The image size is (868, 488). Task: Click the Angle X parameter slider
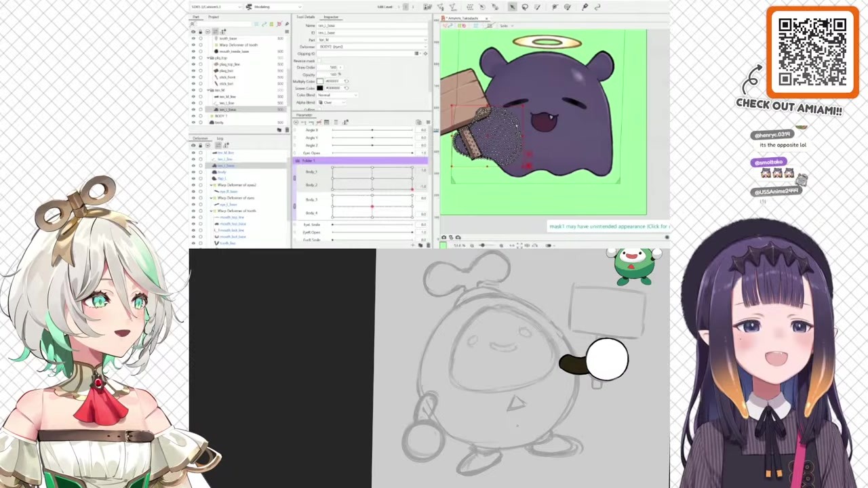(x=372, y=129)
